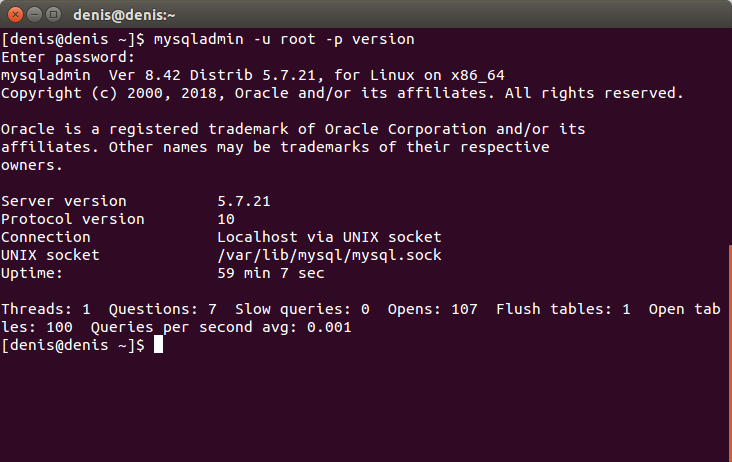The height and width of the screenshot is (462, 732).
Task: Click the mysqladmin command text
Action: [x=284, y=39]
